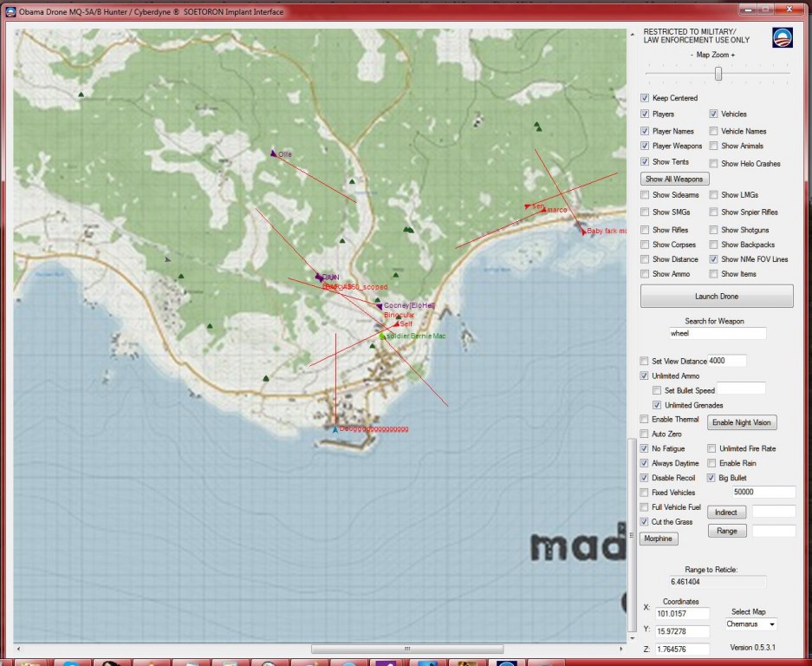Click the Indirect button
This screenshot has height=666, width=812.
(726, 512)
